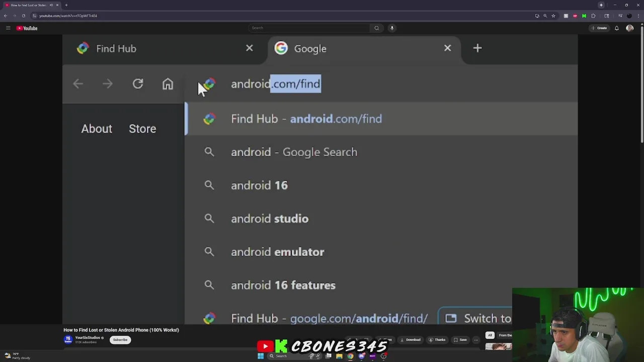Screen dimensions: 644x362
Task: Open the YourSixStudios channel name link
Action: point(88,338)
